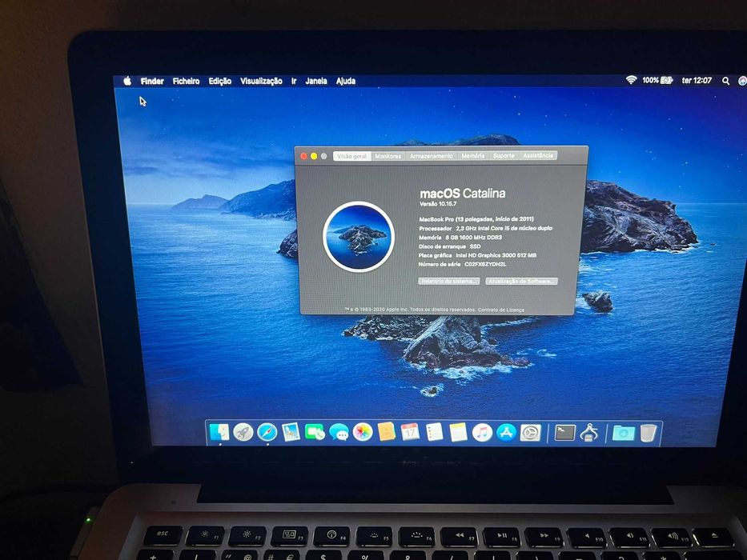Minimize window with yellow button
The width and height of the screenshot is (747, 560).
pos(314,156)
